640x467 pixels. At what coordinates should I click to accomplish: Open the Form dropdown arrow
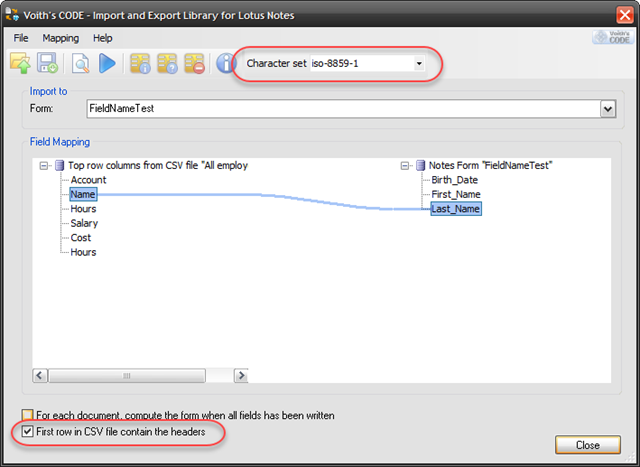(608, 109)
